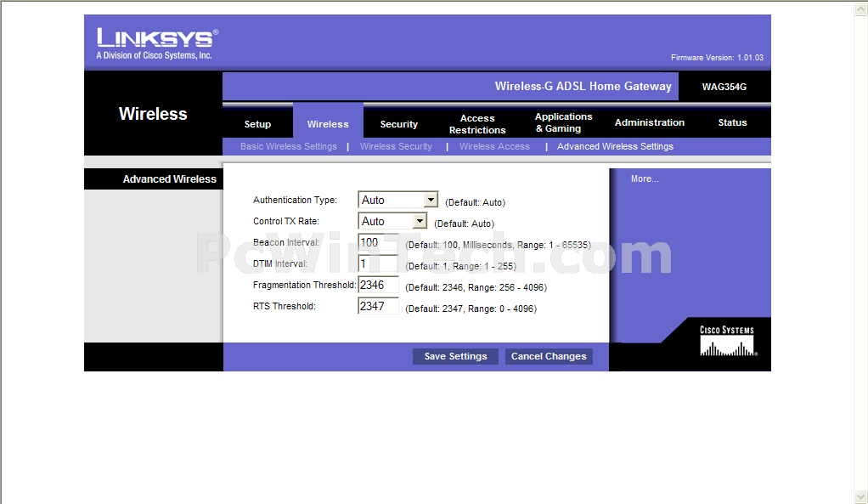Click the RTS Threshold default range hint

[471, 309]
